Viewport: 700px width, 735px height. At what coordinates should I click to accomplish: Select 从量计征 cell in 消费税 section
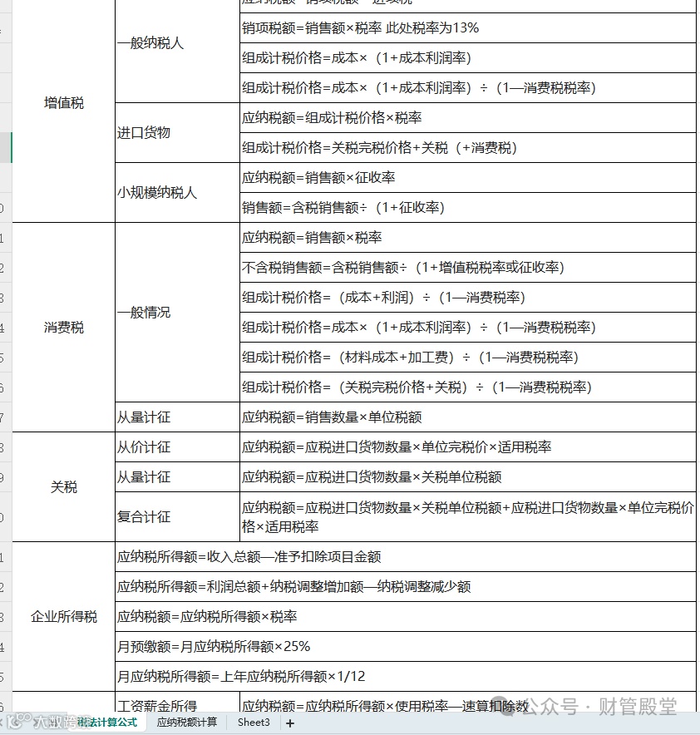[178, 417]
